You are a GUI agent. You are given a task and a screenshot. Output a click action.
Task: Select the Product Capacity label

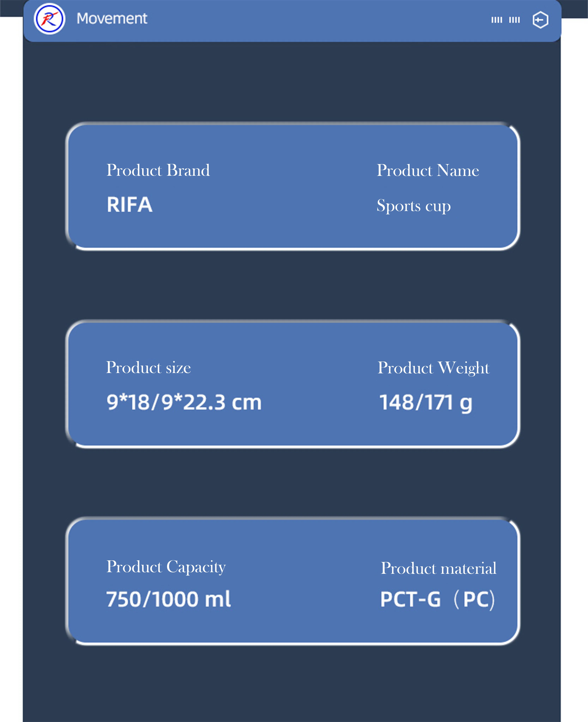(x=166, y=567)
